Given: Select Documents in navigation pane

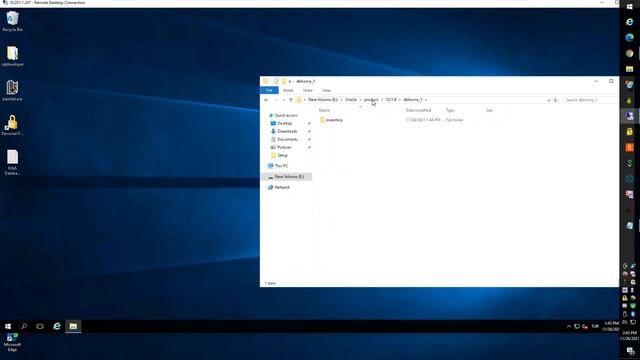Looking at the screenshot, I should 287,139.
